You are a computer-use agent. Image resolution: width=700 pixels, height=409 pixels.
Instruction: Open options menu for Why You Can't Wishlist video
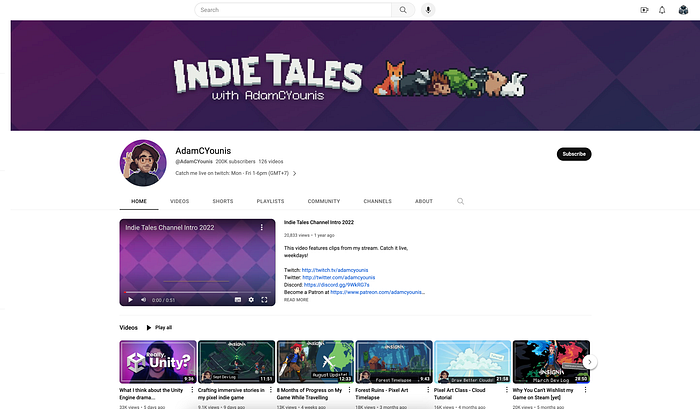click(x=585, y=390)
